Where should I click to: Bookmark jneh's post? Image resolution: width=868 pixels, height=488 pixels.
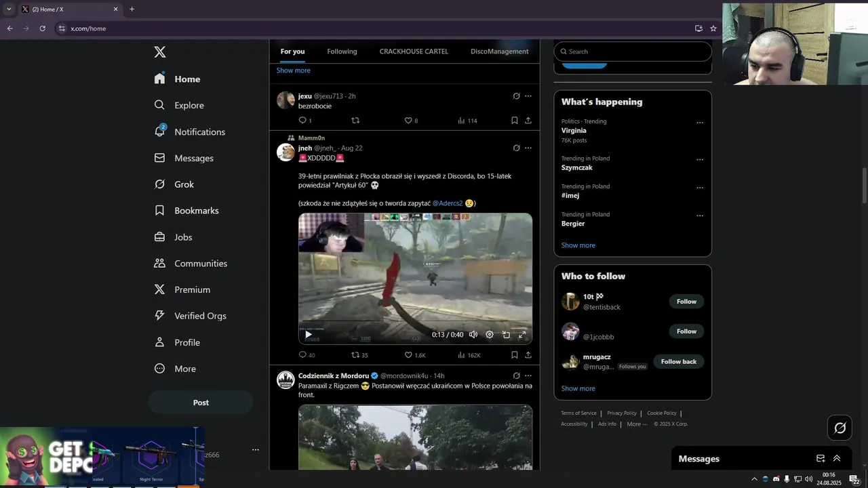[x=515, y=355]
